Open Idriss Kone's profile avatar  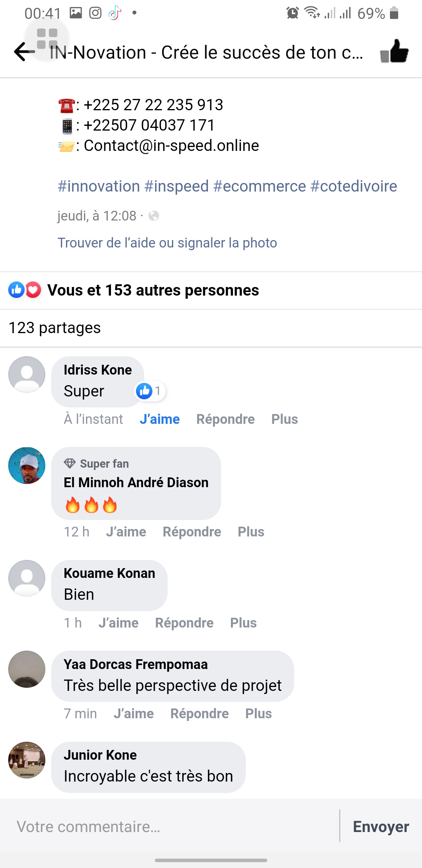(x=27, y=374)
